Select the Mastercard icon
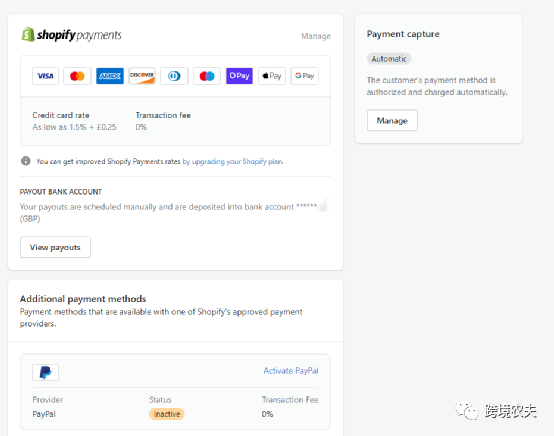 click(x=77, y=76)
